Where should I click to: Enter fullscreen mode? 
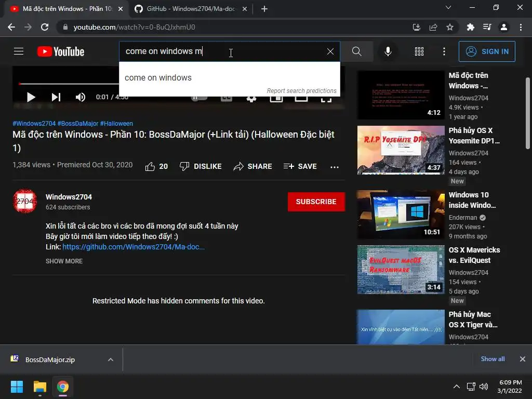pyautogui.click(x=326, y=99)
